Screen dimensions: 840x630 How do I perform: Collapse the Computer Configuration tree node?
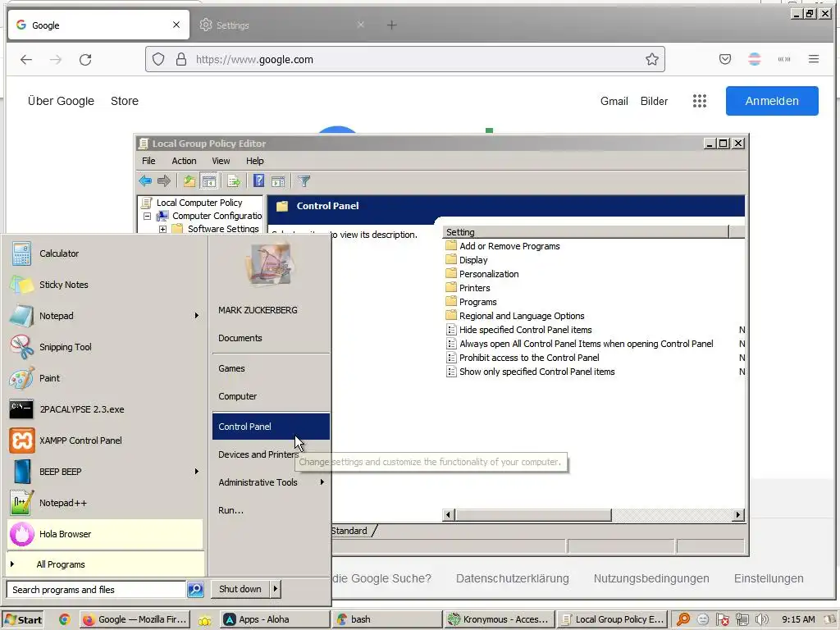coord(148,216)
